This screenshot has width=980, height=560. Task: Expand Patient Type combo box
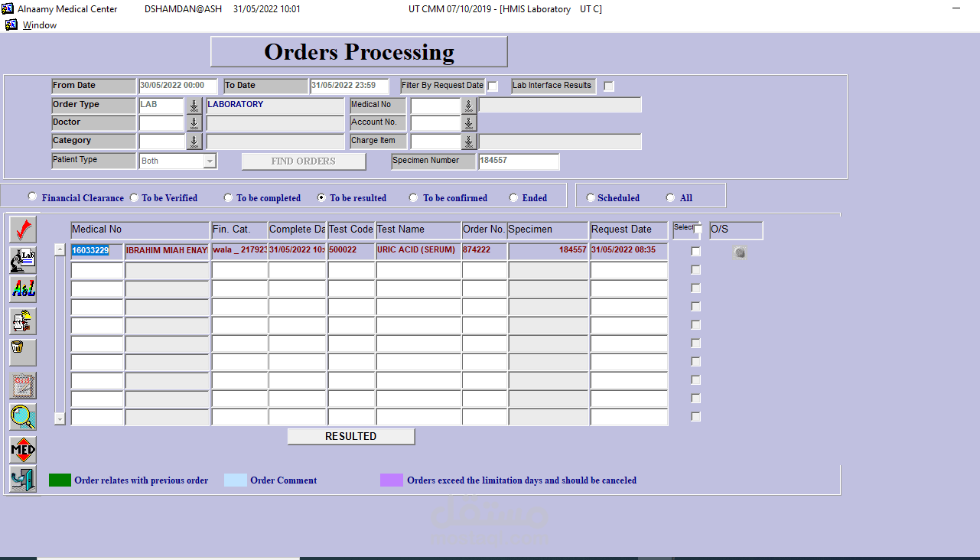(210, 161)
